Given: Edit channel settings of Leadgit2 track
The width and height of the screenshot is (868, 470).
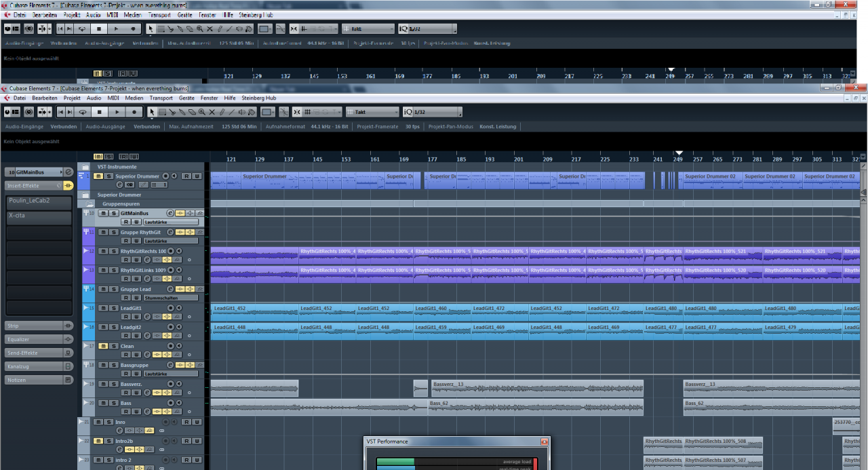Looking at the screenshot, I should tap(147, 336).
